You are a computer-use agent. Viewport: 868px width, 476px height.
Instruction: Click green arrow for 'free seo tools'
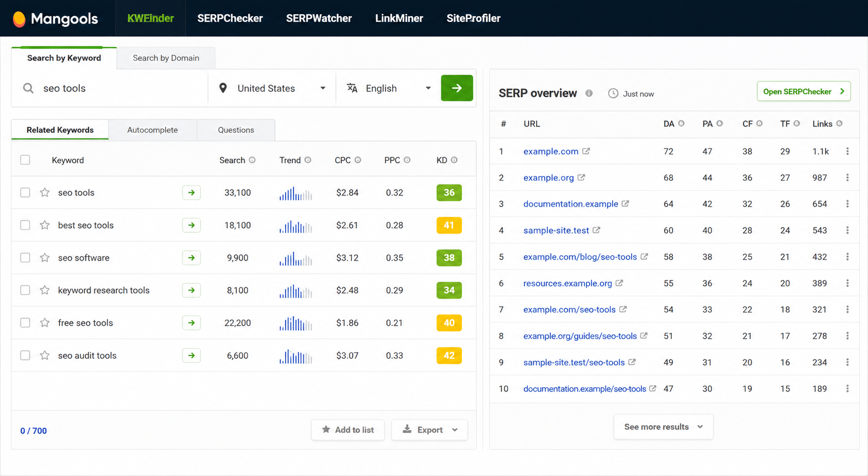point(191,323)
